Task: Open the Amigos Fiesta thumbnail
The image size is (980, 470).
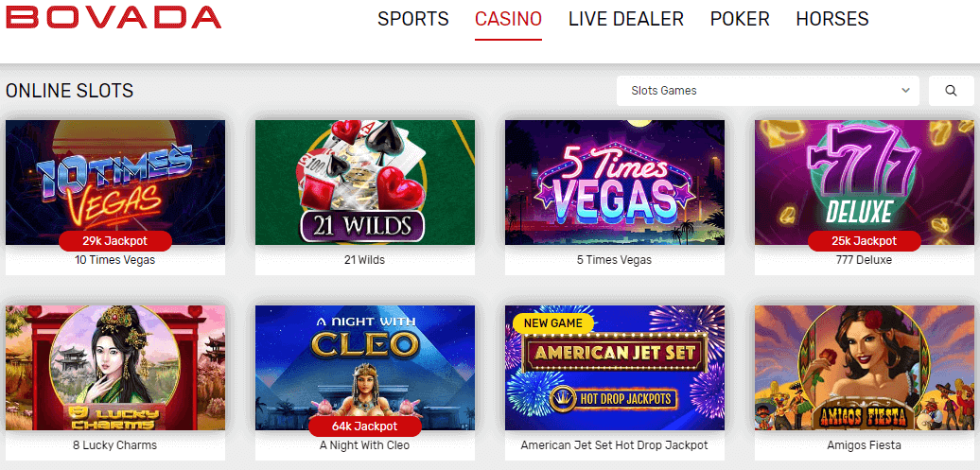Action: tap(865, 368)
